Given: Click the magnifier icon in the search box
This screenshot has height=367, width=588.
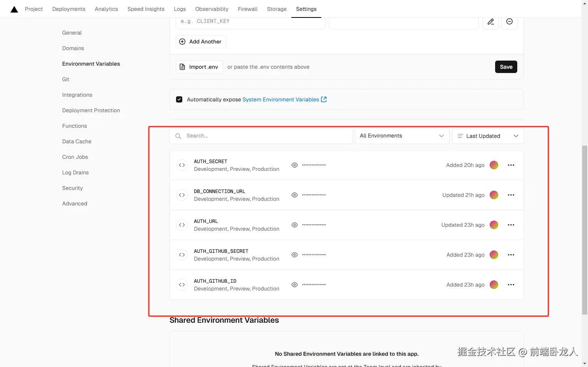Looking at the screenshot, I should tap(178, 136).
